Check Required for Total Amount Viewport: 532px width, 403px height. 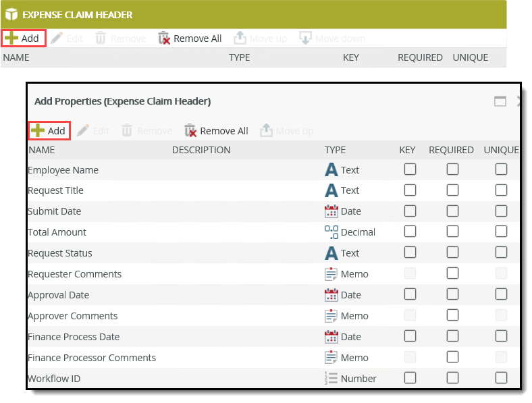pos(452,232)
